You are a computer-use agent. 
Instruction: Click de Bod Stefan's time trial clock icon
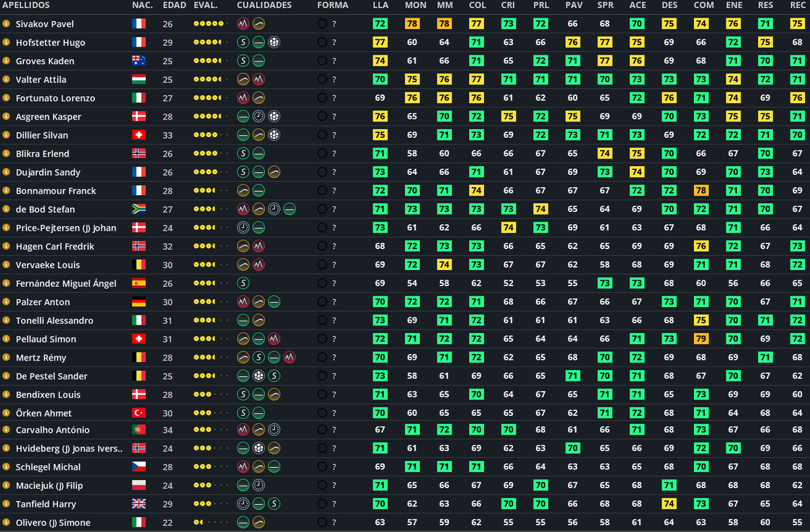tap(274, 209)
